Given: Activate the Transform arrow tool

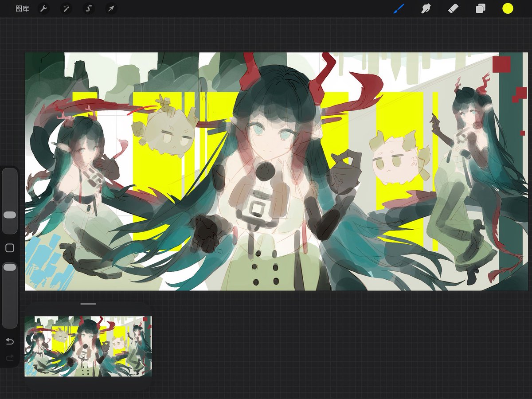Looking at the screenshot, I should pos(111,8).
